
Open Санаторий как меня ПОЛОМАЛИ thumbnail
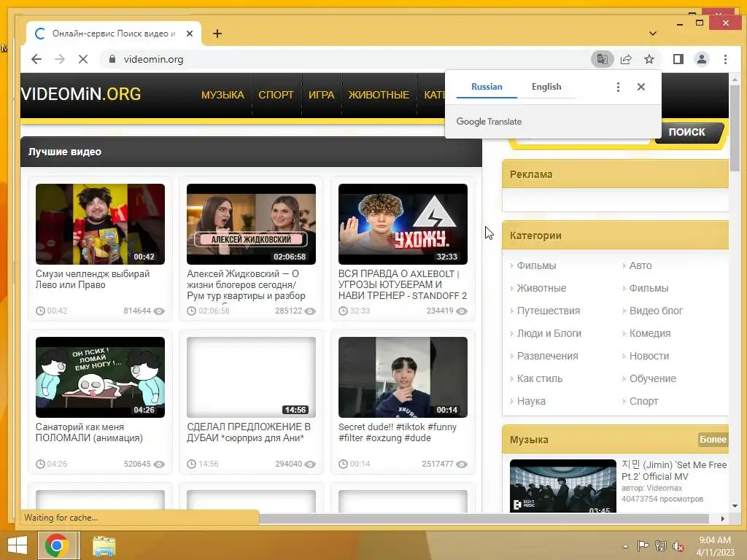[x=100, y=377]
